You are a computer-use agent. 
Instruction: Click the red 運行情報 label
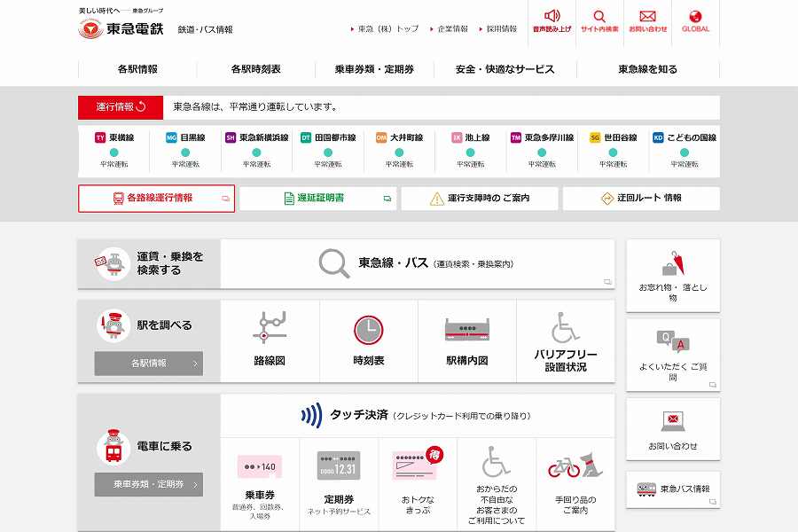[121, 107]
